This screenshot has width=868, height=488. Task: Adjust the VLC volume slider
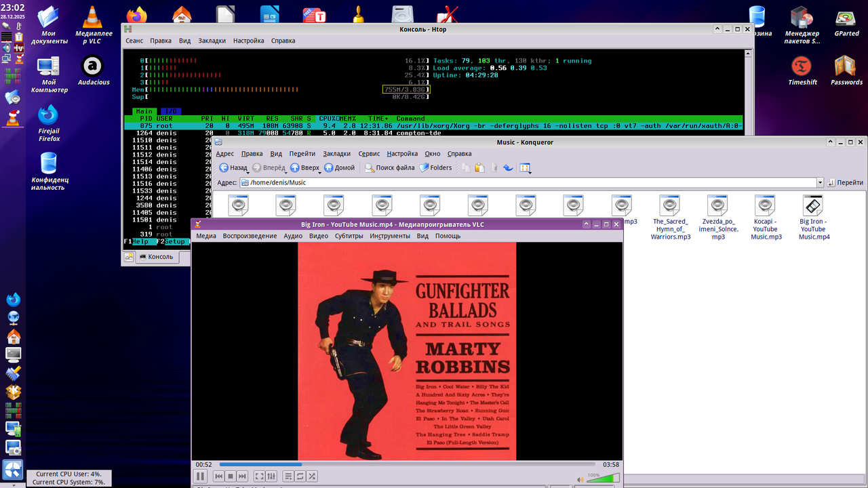(603, 479)
